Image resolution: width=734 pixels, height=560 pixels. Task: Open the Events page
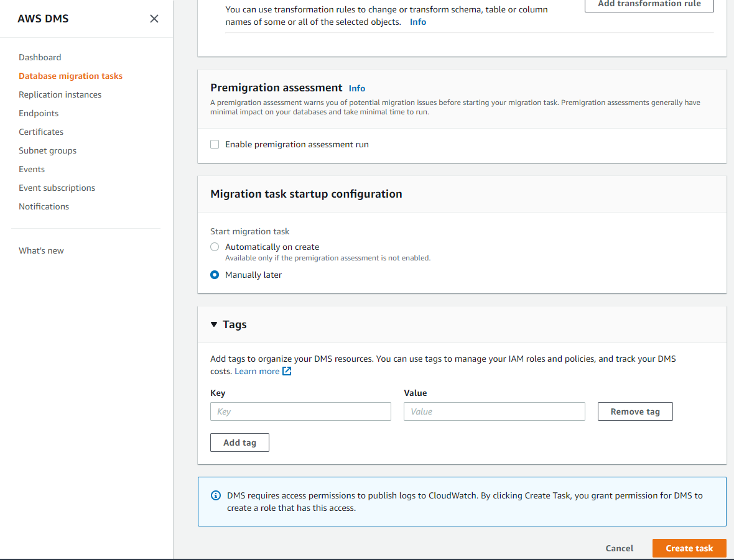tap(31, 169)
